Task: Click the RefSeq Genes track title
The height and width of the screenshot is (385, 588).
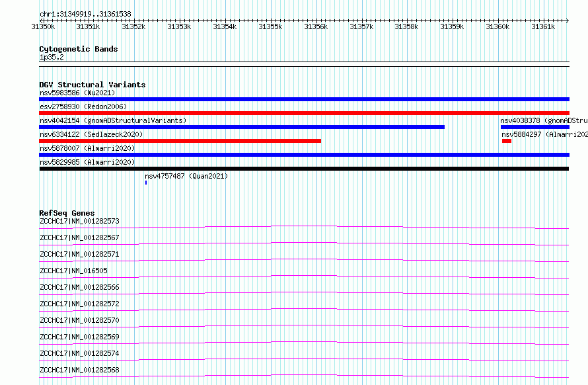Action: [x=67, y=213]
